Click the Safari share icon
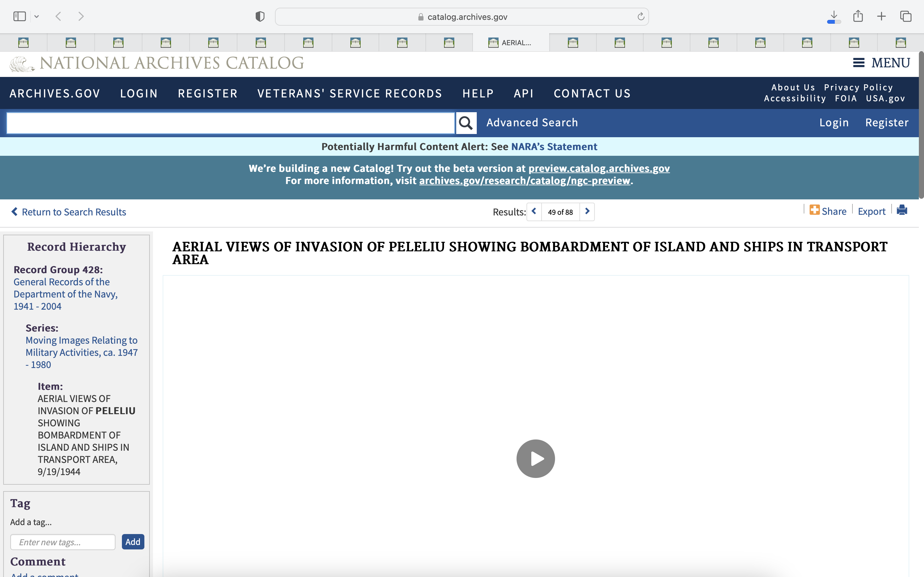 point(858,16)
